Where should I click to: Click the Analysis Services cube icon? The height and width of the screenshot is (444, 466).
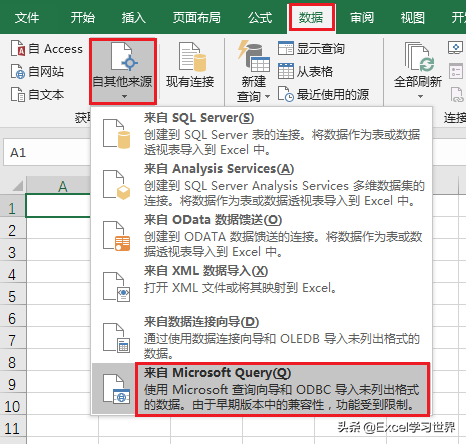pos(116,185)
